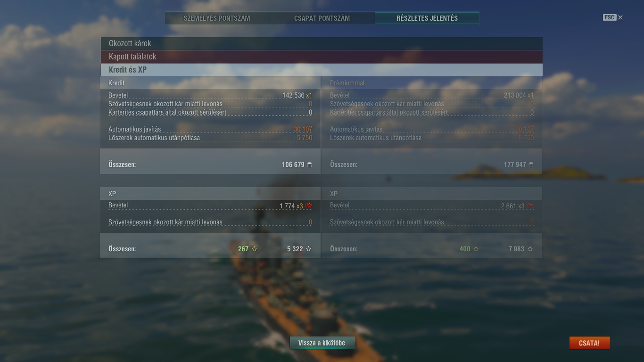Collapse the Kredit és XP section

pos(322,70)
